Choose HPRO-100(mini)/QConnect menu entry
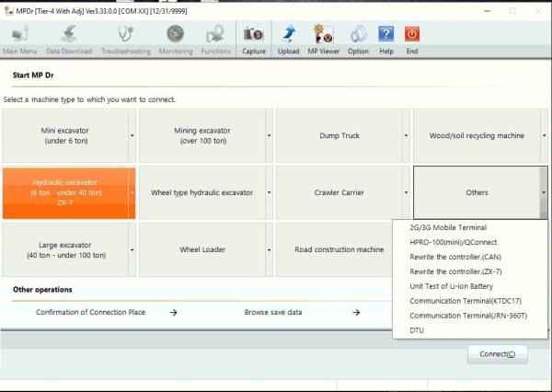 (x=470, y=242)
